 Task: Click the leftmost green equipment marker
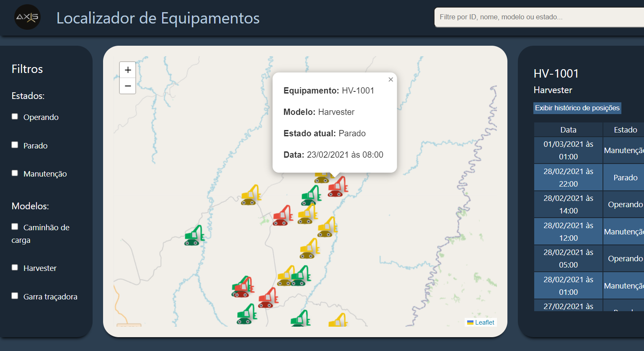pyautogui.click(x=193, y=235)
